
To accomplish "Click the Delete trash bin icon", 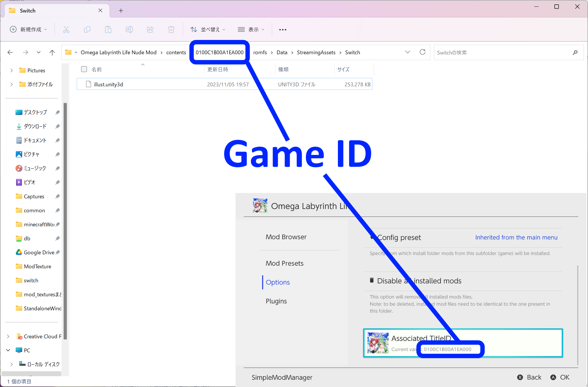I will pos(171,29).
